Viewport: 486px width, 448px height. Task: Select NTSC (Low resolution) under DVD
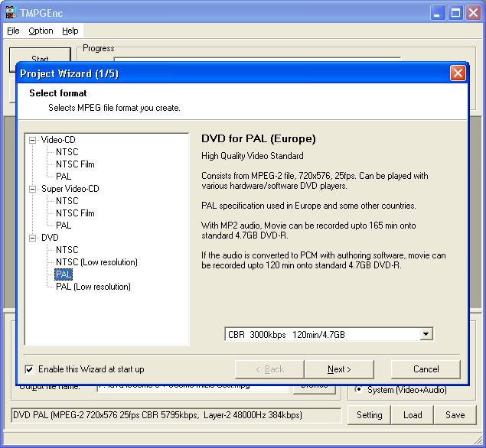coord(96,262)
